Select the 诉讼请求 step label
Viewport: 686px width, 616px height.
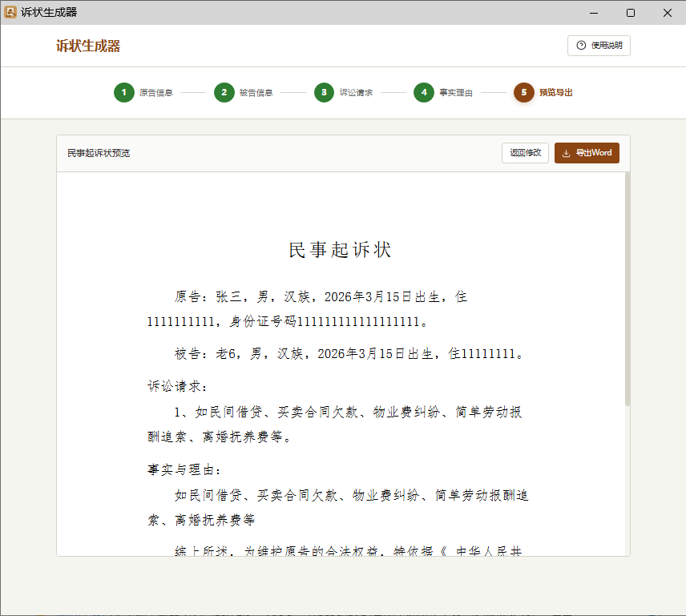pyautogui.click(x=357, y=92)
